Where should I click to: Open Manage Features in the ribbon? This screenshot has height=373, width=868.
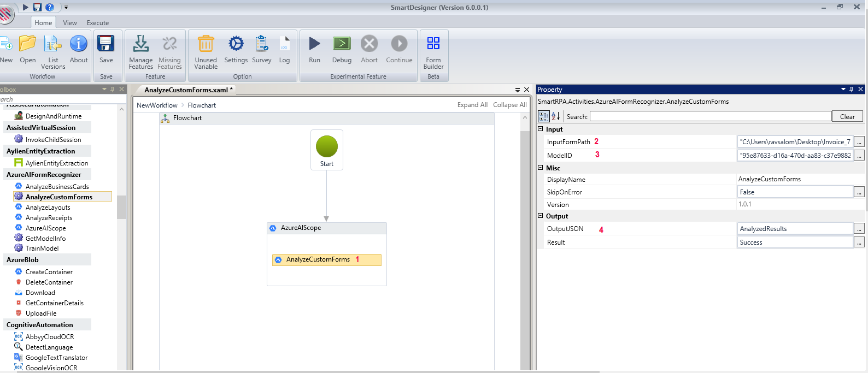click(141, 44)
